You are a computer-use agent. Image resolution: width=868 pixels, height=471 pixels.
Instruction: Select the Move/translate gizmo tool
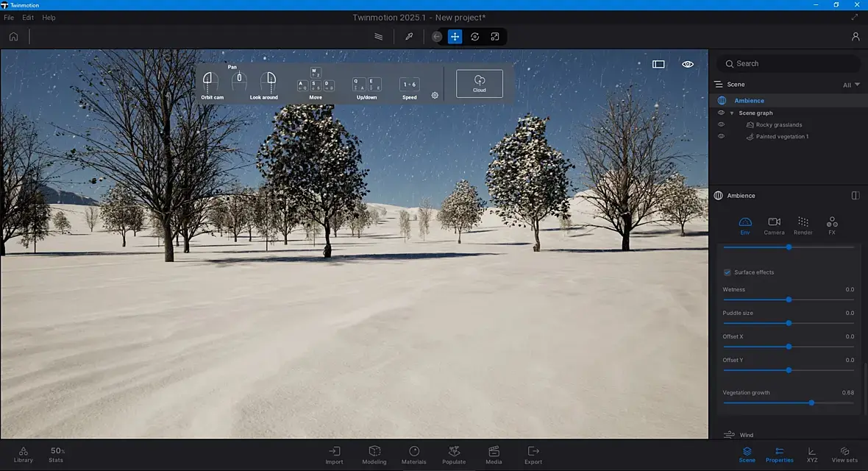pos(455,37)
